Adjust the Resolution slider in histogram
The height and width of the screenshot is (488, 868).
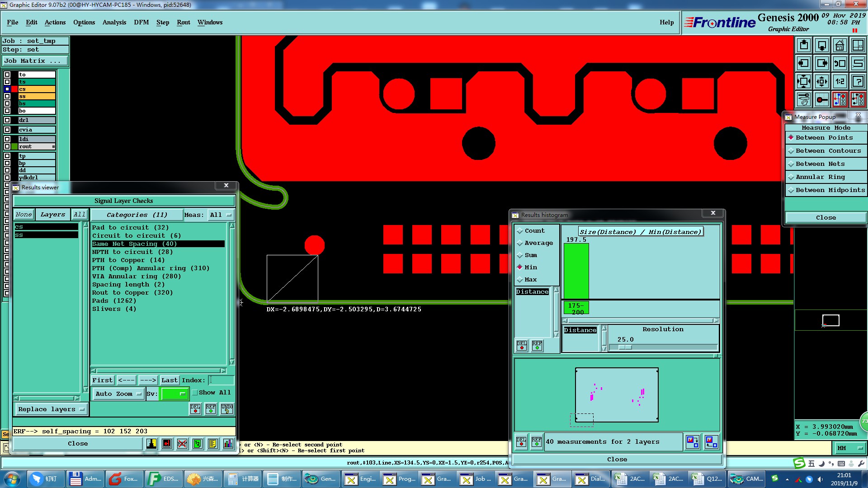[626, 347]
